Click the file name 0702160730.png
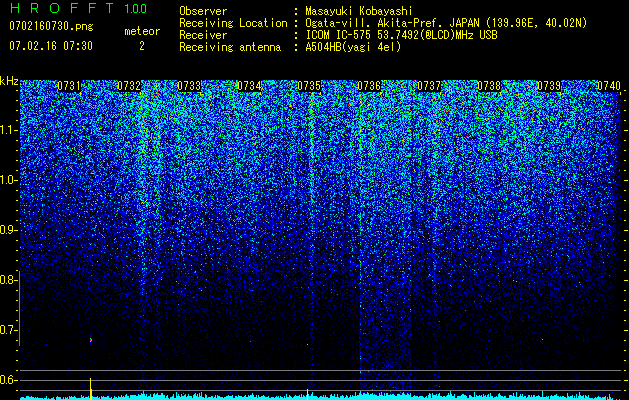Image resolution: width=629 pixels, height=400 pixels. [x=51, y=27]
